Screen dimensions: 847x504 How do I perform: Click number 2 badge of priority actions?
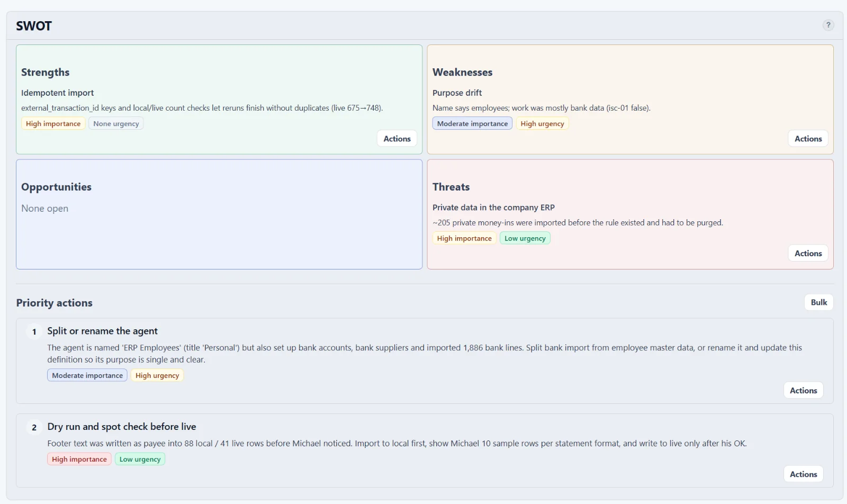pyautogui.click(x=34, y=427)
